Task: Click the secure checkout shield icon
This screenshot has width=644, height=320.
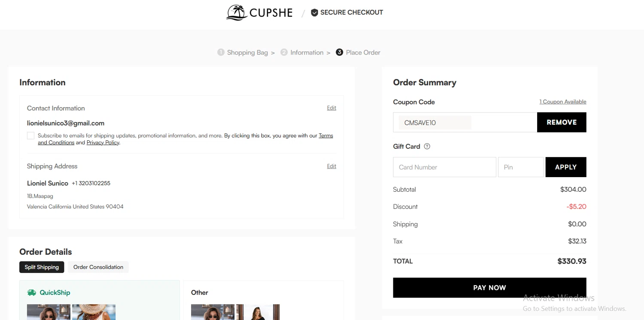Action: [x=314, y=12]
